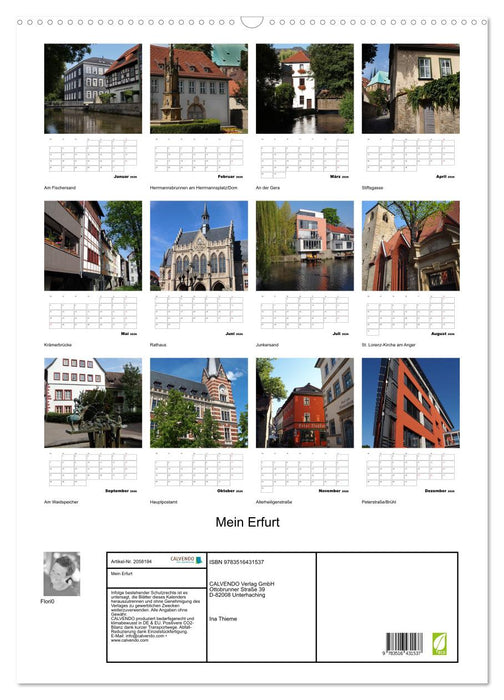Click the CALVENDO logo in the info box
This screenshot has width=504, height=700.
click(x=187, y=560)
